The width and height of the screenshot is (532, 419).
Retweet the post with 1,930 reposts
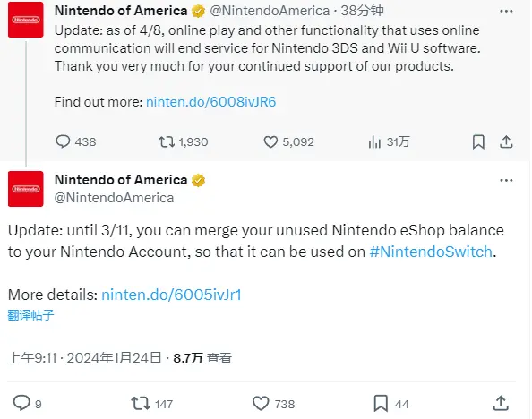184,141
